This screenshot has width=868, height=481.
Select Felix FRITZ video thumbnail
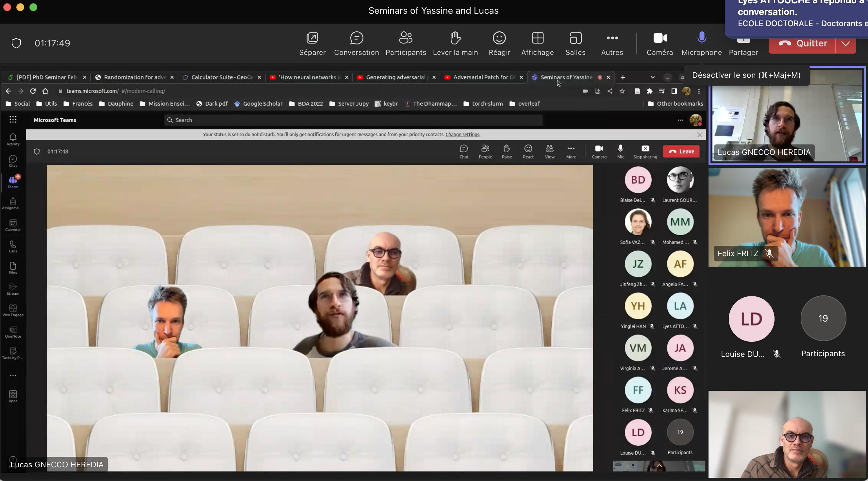coord(787,218)
